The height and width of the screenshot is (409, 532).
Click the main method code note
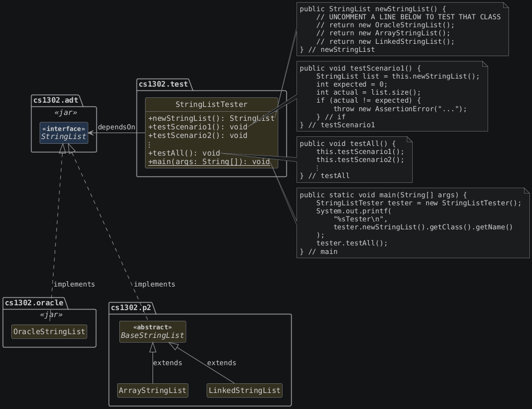pyautogui.click(x=413, y=223)
